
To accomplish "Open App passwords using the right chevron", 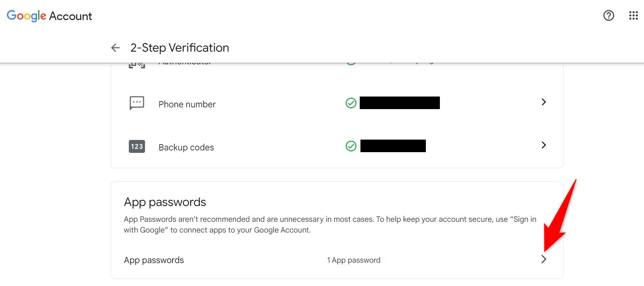I will click(x=545, y=259).
